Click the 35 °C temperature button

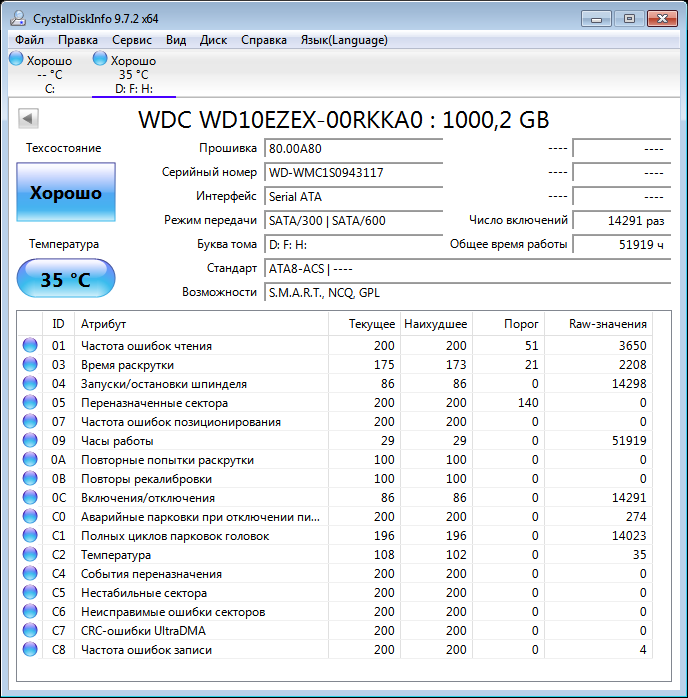(x=66, y=279)
